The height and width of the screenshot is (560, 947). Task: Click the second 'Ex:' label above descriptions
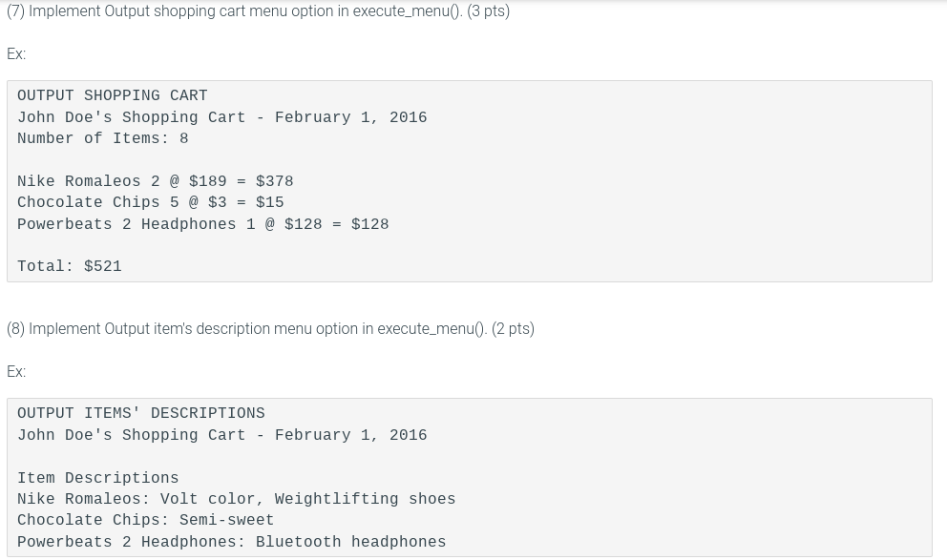pyautogui.click(x=16, y=371)
